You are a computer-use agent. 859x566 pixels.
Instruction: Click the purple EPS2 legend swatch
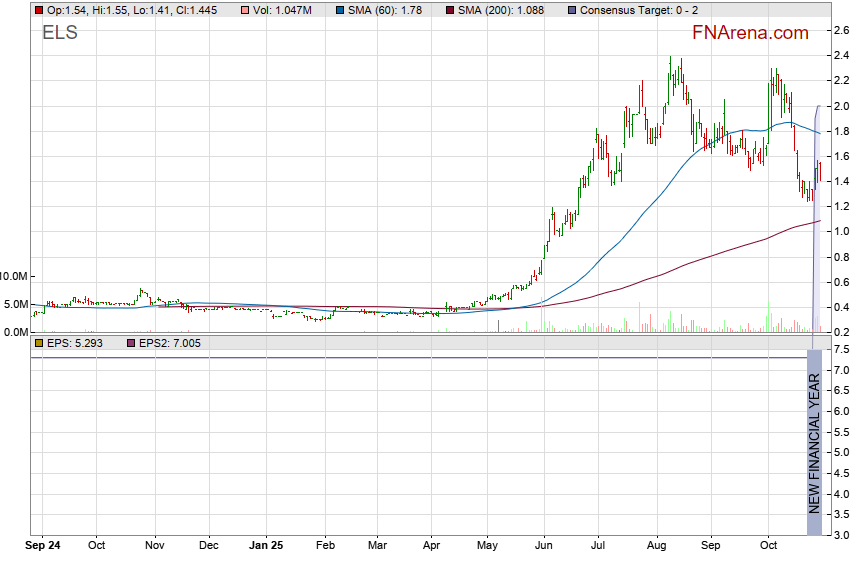point(130,343)
